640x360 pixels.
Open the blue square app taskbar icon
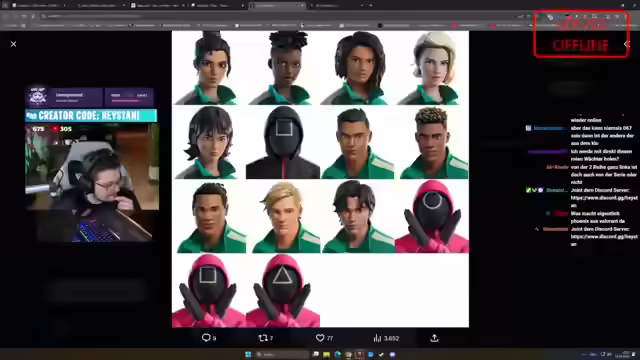pos(370,354)
